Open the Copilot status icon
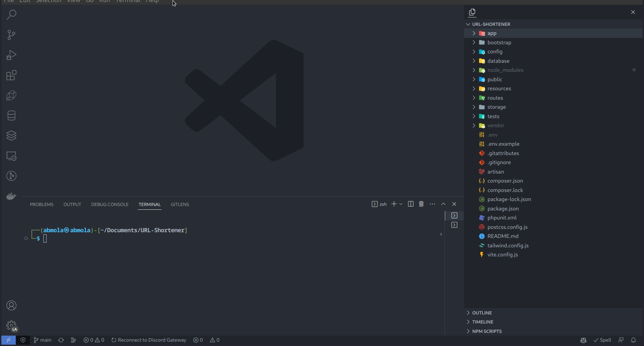Image resolution: width=644 pixels, height=346 pixels. tap(583, 340)
